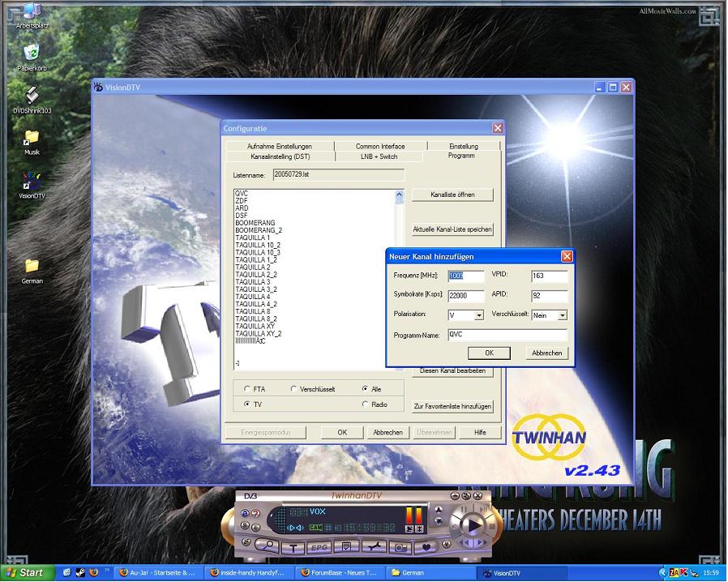Click Hilfe in the Configuratie dialog

click(480, 432)
